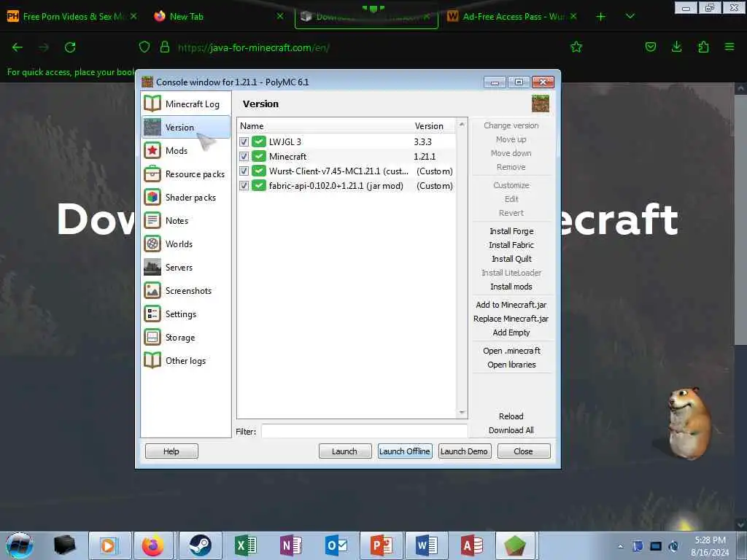Bookmark this page with the star icon
Viewport: 747px width, 560px height.
576,47
